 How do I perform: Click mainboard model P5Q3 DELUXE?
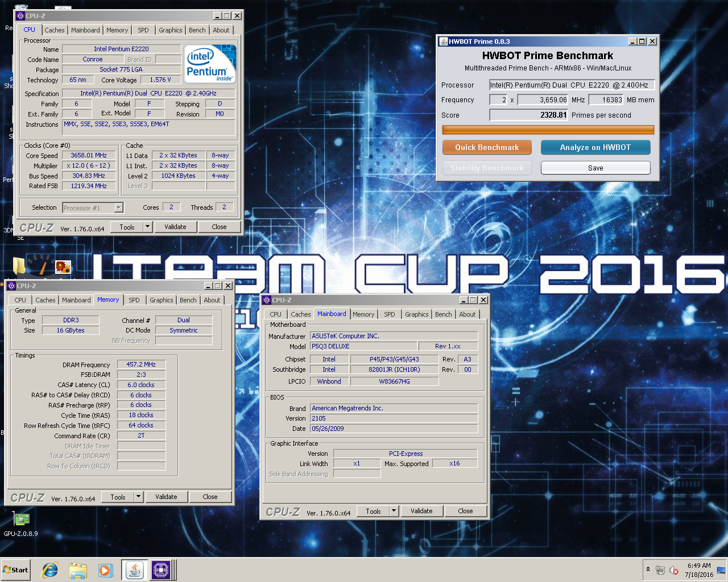point(363,346)
